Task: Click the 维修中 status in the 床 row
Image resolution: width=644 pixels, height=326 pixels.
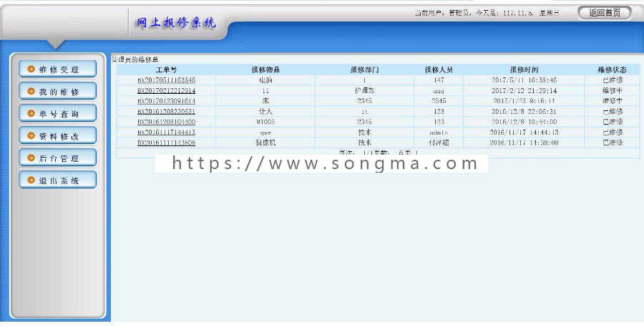Action: (x=613, y=101)
